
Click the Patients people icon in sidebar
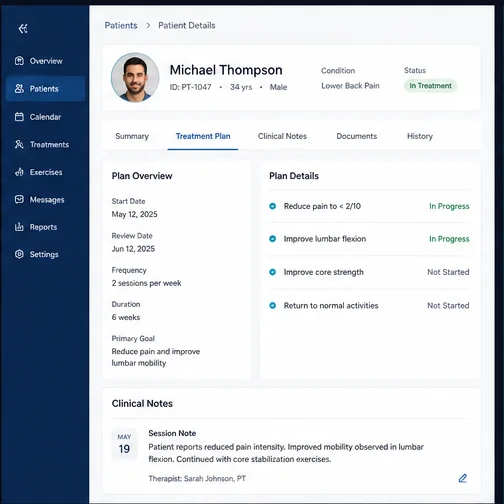pyautogui.click(x=19, y=88)
